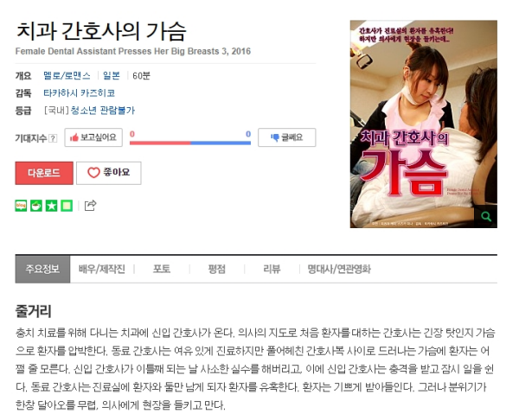Switch to 배우/제작진 tab
Image resolution: width=519 pixels, height=420 pixels.
(102, 269)
